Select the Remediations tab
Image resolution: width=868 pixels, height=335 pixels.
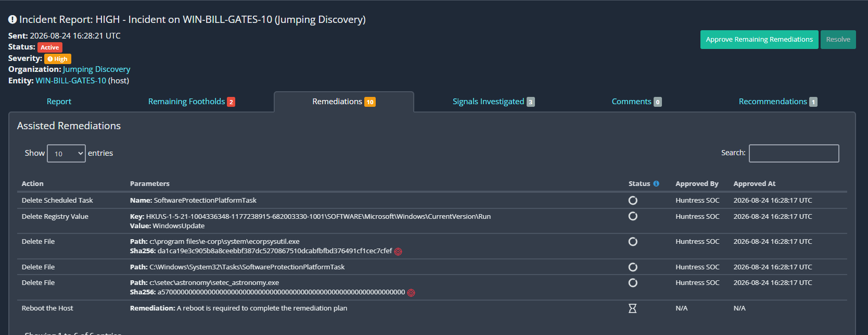coord(344,102)
